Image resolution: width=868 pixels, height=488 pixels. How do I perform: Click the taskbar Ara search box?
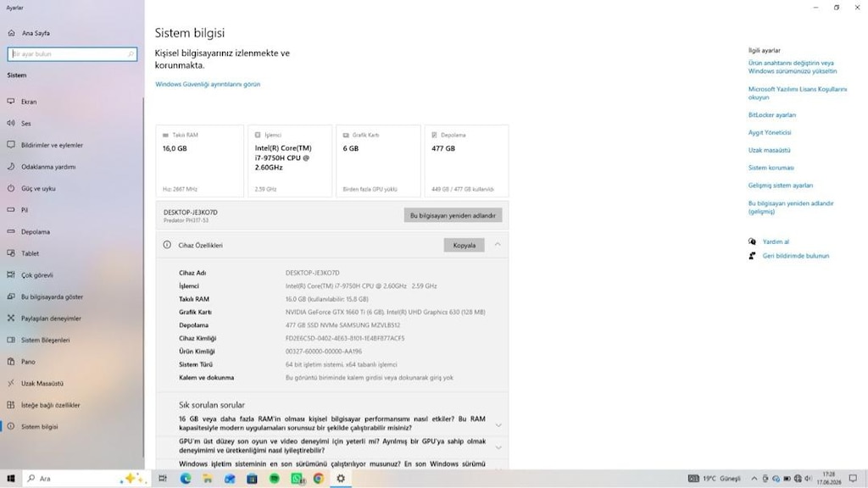pos(86,479)
